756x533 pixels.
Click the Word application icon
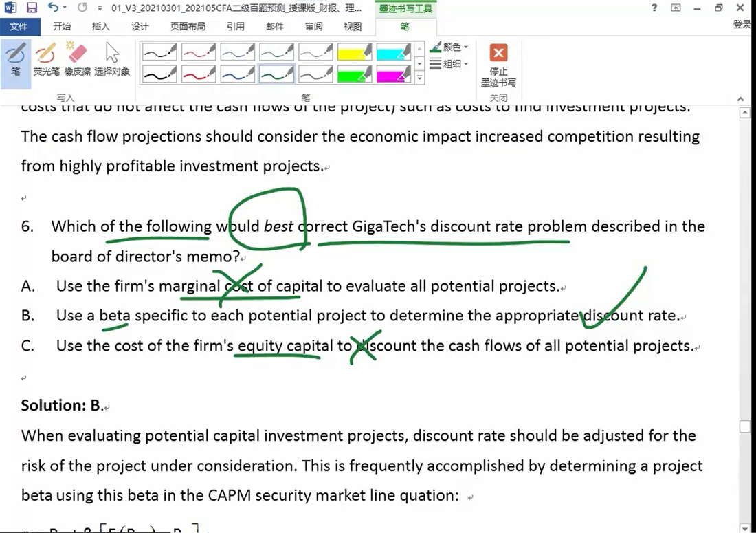10,8
